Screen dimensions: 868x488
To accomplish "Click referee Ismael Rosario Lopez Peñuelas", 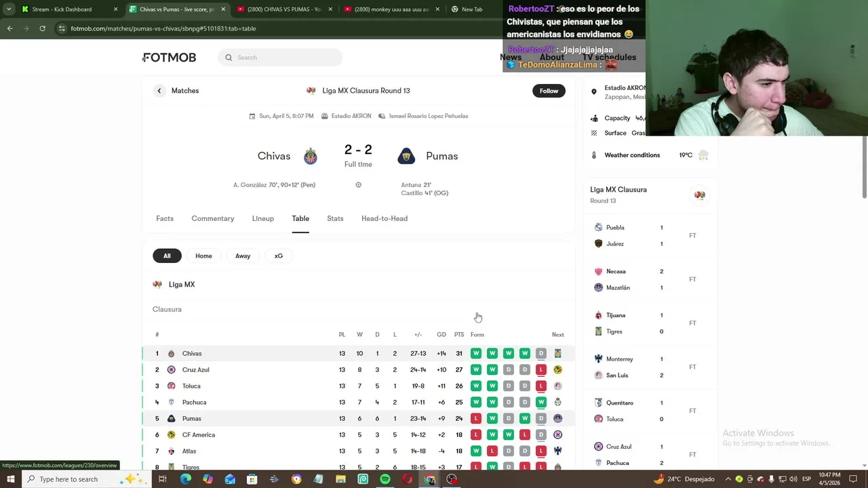I will 423,116.
